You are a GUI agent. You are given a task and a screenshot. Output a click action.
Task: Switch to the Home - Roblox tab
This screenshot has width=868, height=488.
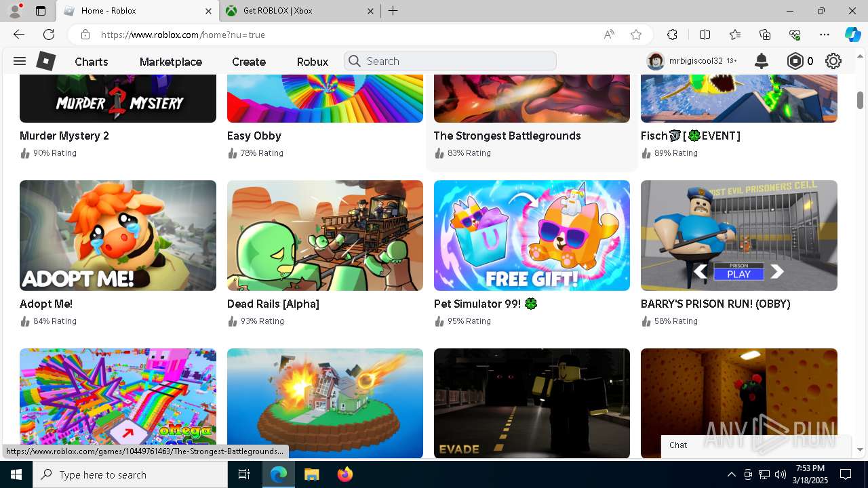click(138, 11)
